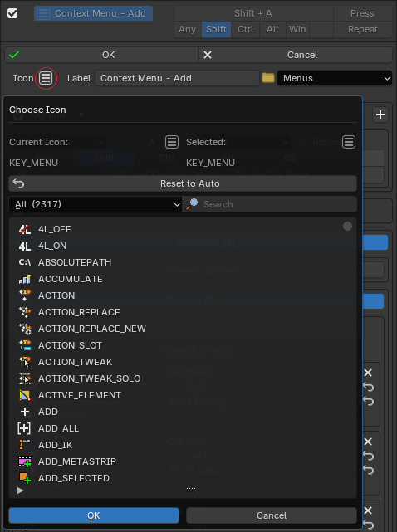Open the Press event type dropdown
Screen dimensions: 397x532
(363, 13)
